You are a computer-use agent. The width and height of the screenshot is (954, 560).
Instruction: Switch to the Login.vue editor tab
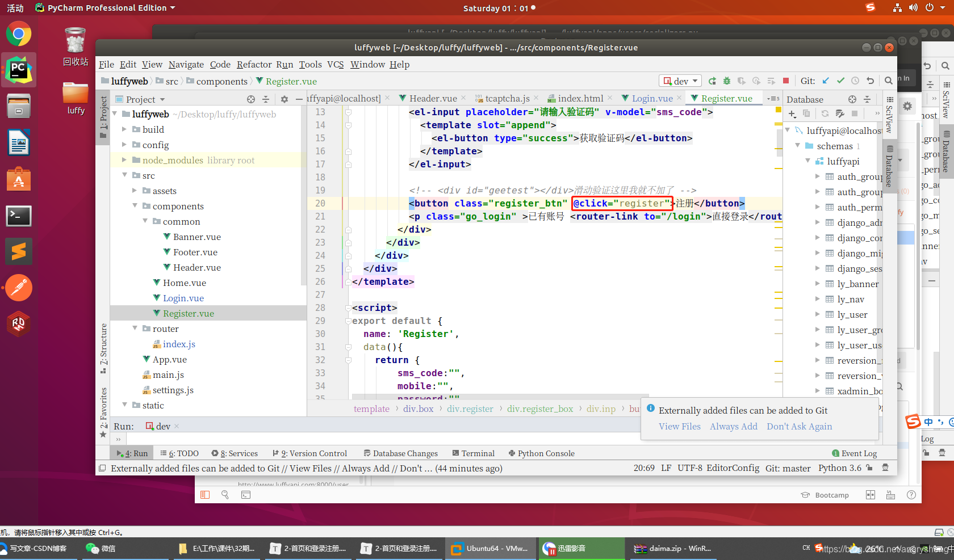(652, 99)
